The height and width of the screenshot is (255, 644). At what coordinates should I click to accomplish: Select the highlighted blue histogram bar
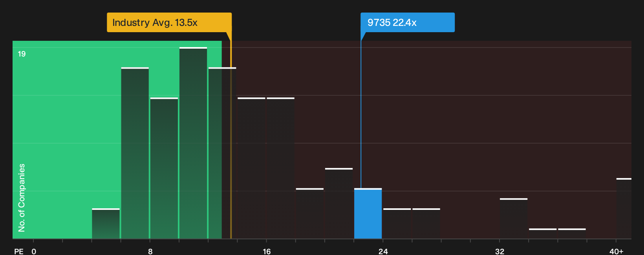pyautogui.click(x=368, y=213)
